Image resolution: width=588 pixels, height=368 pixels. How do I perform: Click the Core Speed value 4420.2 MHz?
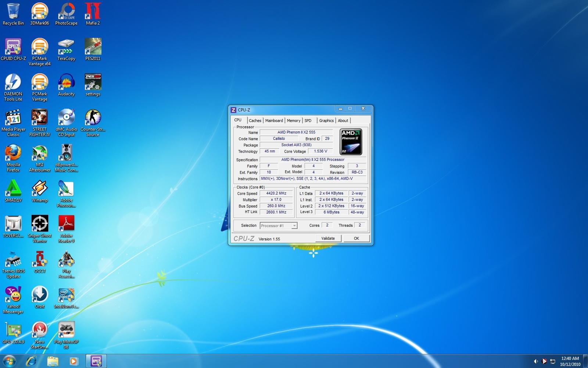pos(276,193)
